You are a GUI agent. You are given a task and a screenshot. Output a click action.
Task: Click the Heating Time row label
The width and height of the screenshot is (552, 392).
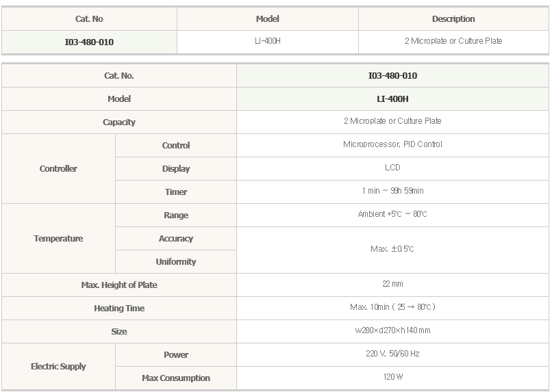119,309
